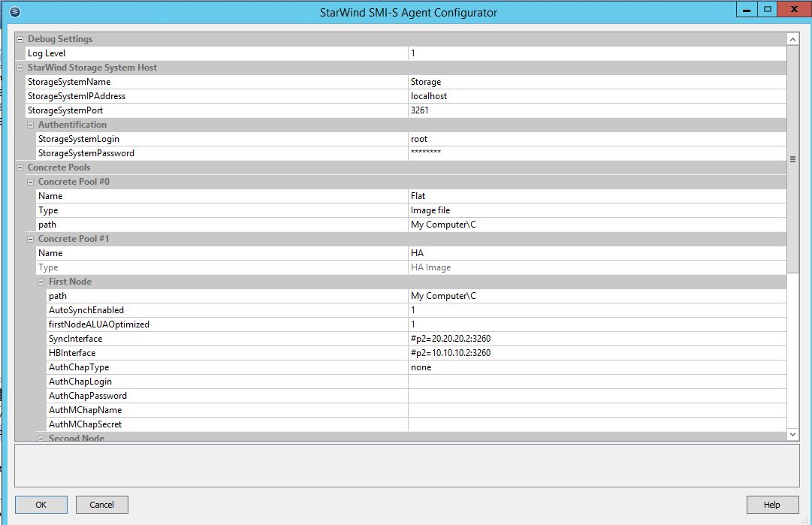Edit Concrete Pool #0 Name value Flat
This screenshot has height=525, width=812.
(x=597, y=196)
